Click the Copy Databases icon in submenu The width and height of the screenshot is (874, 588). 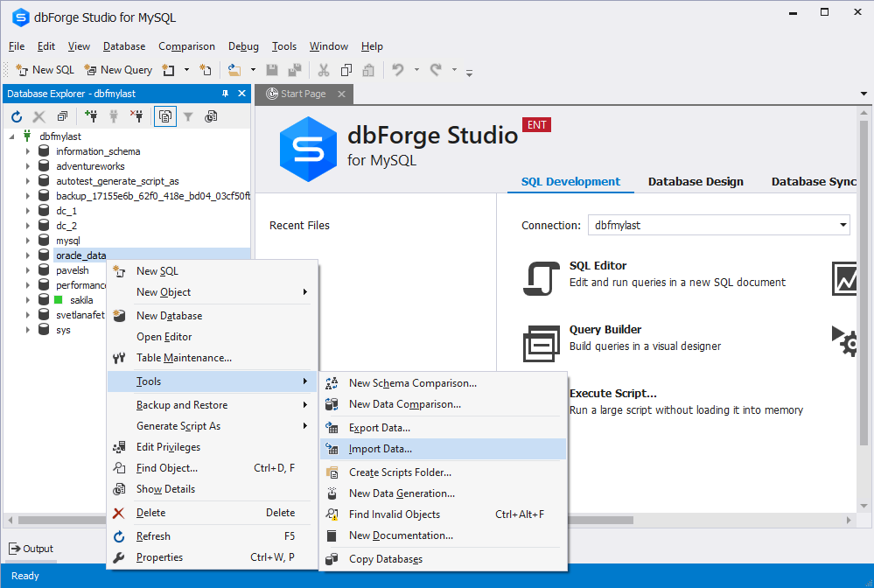332,559
